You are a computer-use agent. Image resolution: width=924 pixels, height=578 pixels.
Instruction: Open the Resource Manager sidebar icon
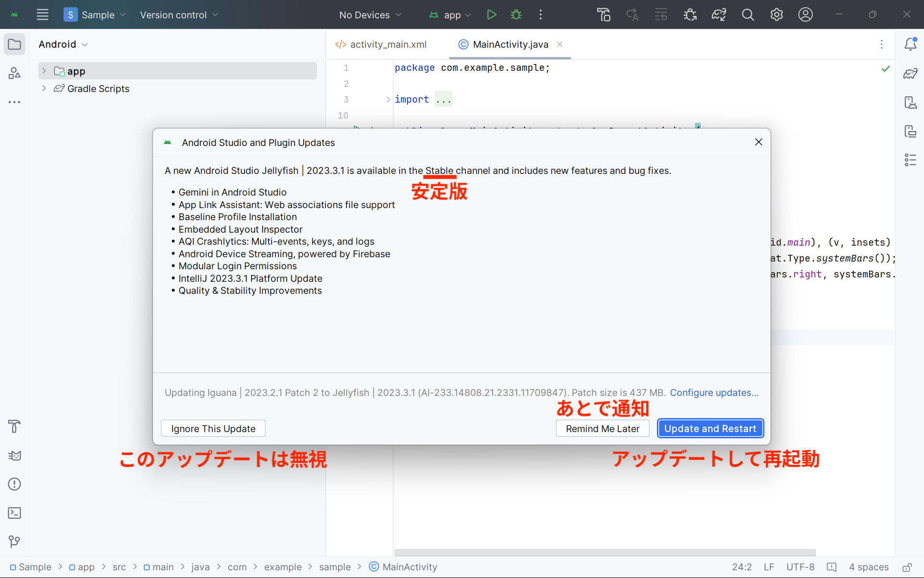(14, 73)
